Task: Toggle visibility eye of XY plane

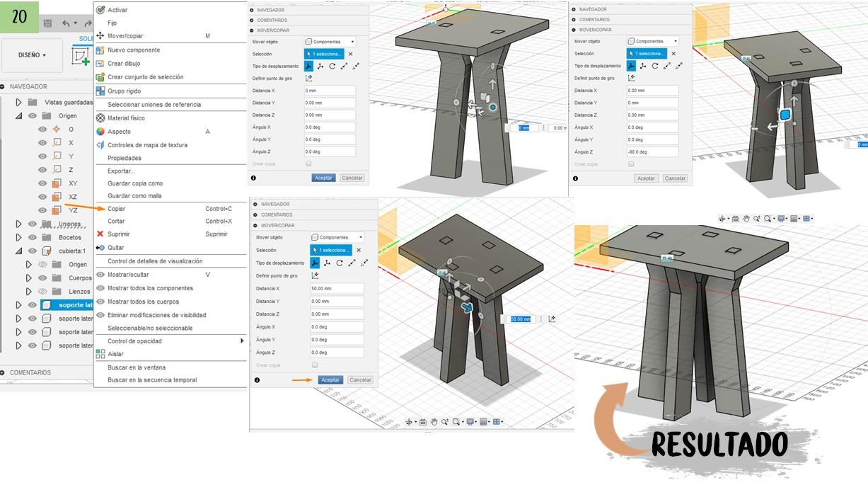Action: 42,183
